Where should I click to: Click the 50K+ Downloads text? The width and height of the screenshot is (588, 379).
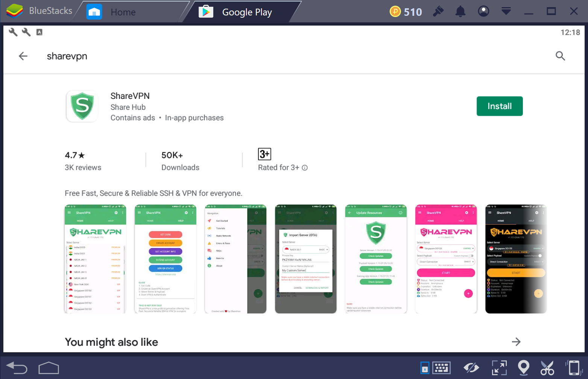pos(180,161)
